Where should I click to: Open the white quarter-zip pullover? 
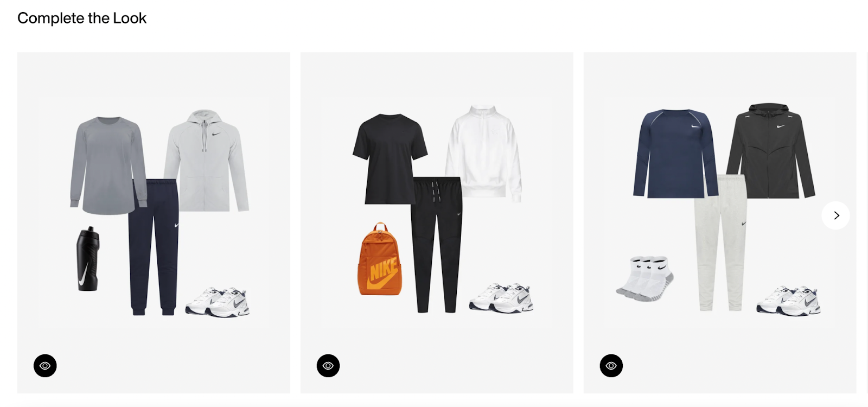coord(484,153)
